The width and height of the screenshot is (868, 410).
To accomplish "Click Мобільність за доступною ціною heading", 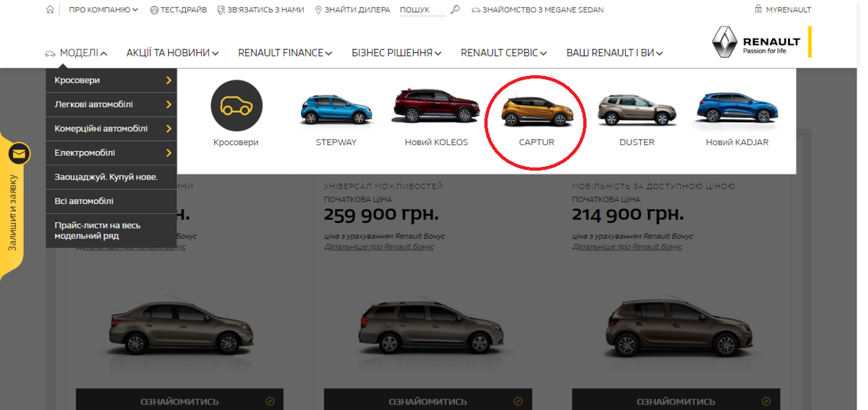I will pyautogui.click(x=654, y=186).
